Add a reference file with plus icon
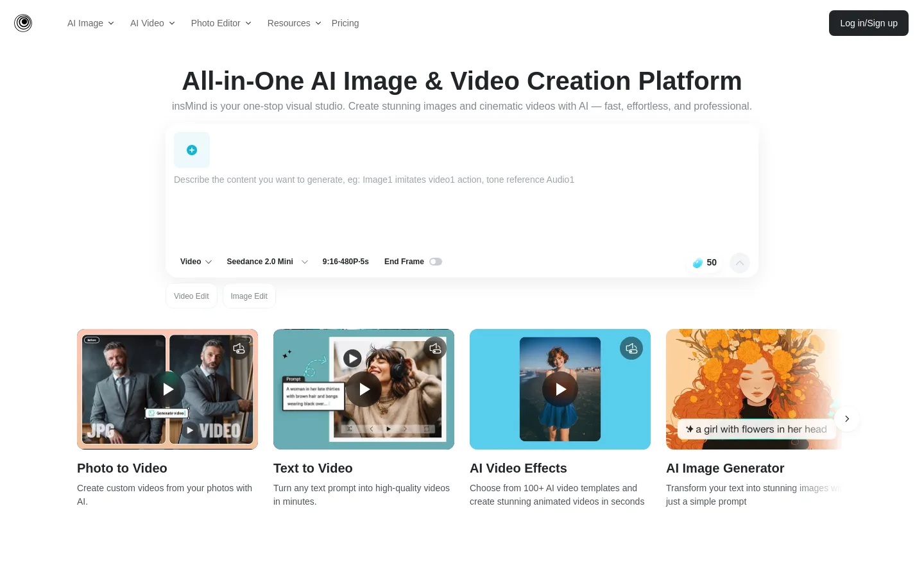The image size is (924, 572). (192, 150)
